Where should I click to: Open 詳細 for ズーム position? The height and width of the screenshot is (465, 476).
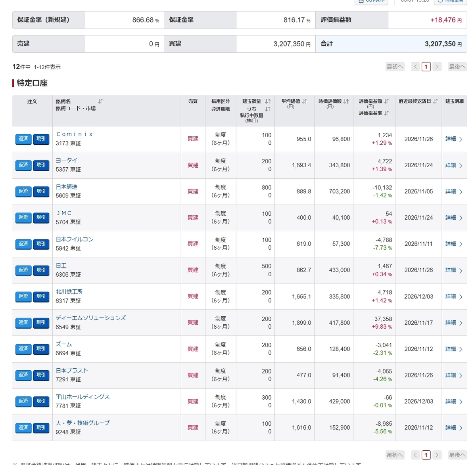454,349
